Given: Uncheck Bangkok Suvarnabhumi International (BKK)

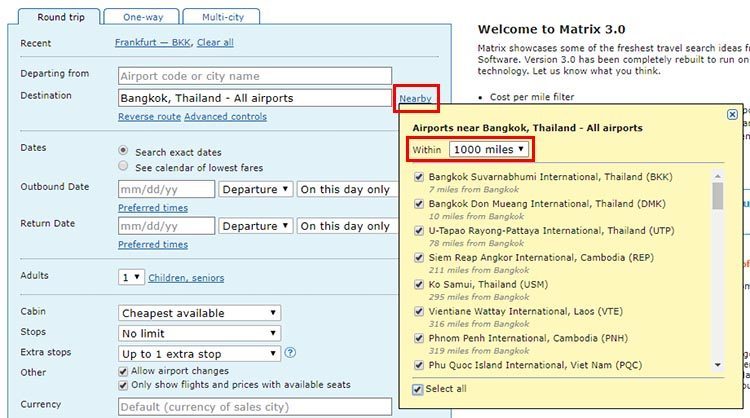Looking at the screenshot, I should tap(419, 177).
